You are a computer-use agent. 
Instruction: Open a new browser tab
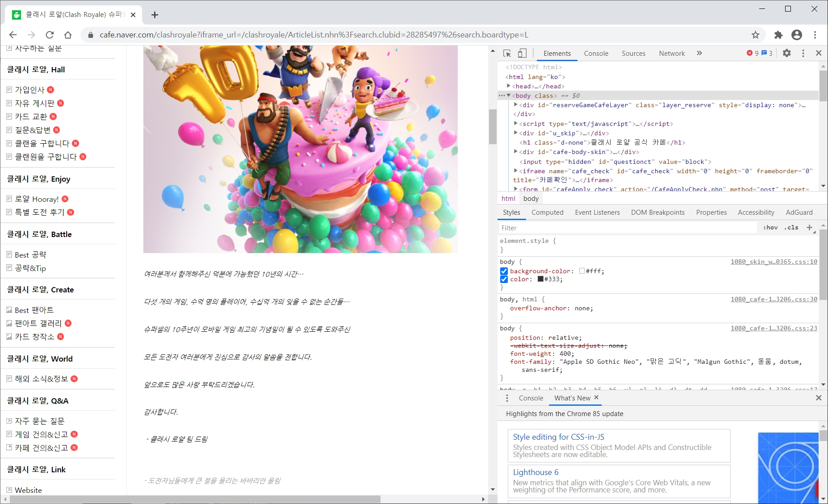[x=155, y=15]
